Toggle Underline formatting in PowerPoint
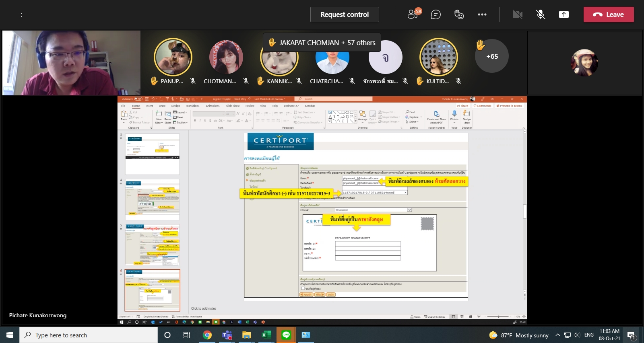The width and height of the screenshot is (644, 343). click(205, 121)
